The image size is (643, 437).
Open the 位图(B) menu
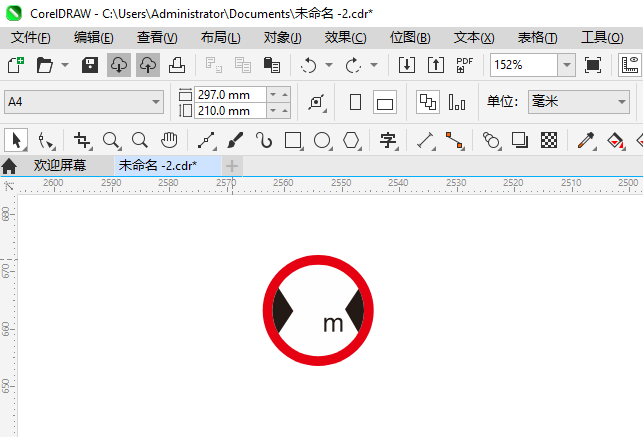click(x=410, y=38)
